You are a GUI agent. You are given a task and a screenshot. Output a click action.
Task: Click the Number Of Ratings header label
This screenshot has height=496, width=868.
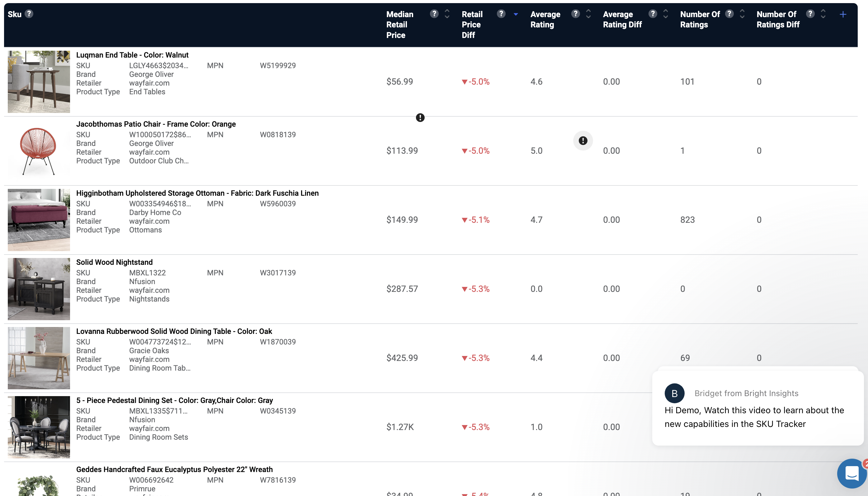700,19
